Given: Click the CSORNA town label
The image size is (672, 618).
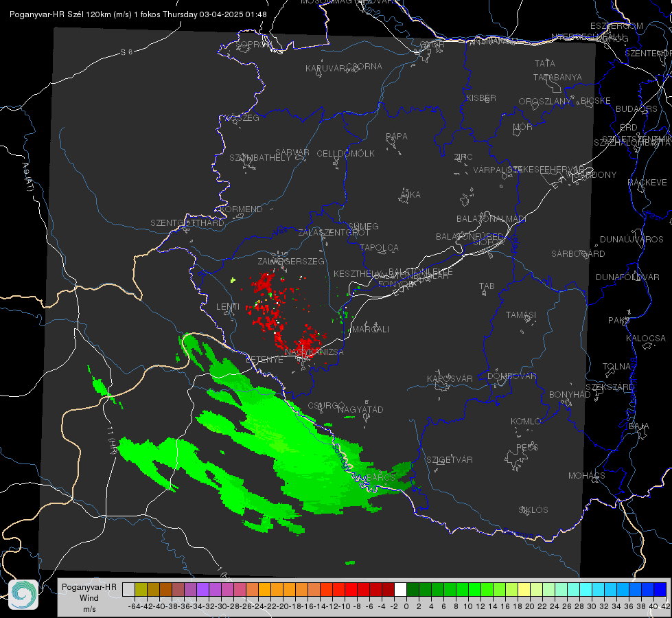Looking at the screenshot, I should 364,67.
